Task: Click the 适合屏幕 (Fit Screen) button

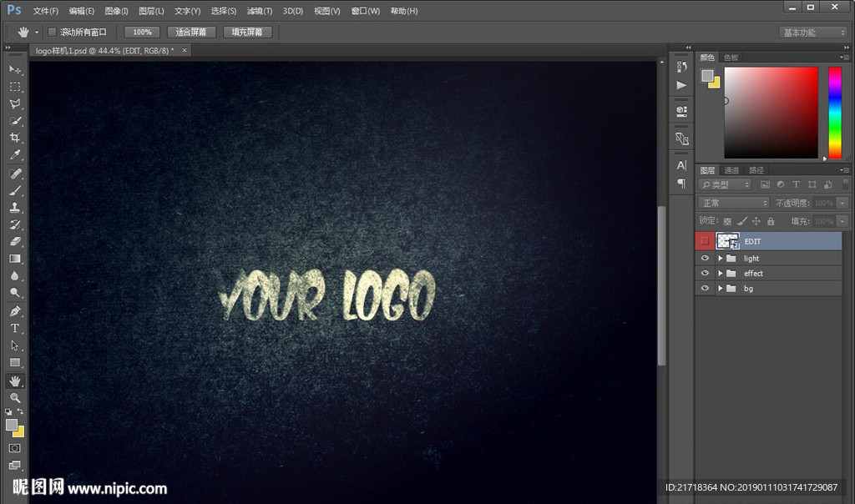Action: (191, 32)
